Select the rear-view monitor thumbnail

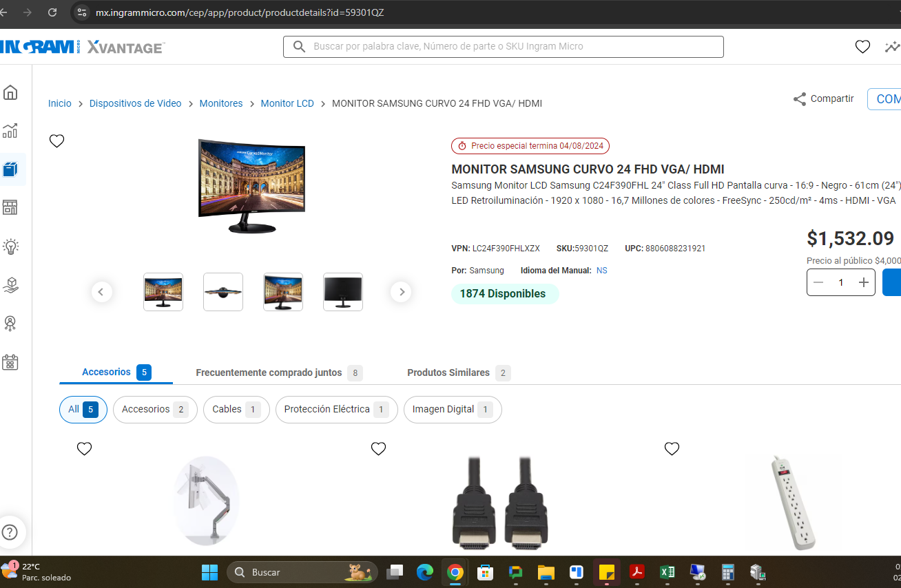(x=343, y=292)
